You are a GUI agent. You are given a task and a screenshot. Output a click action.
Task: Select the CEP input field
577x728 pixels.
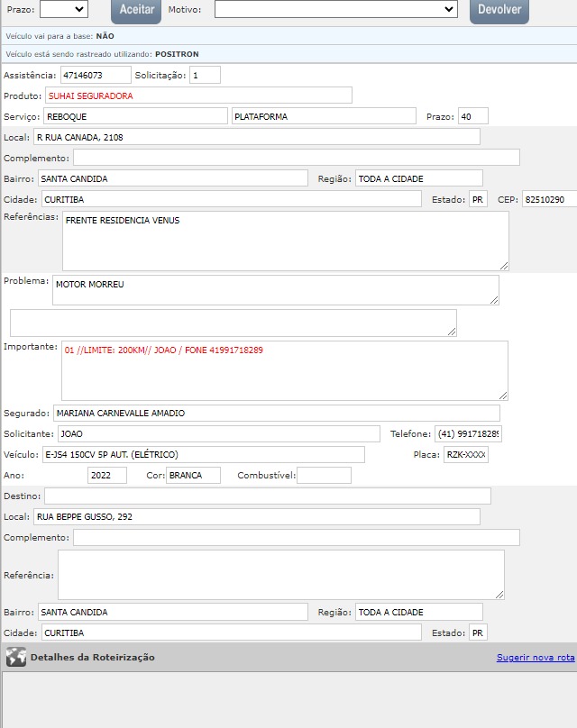coord(549,199)
